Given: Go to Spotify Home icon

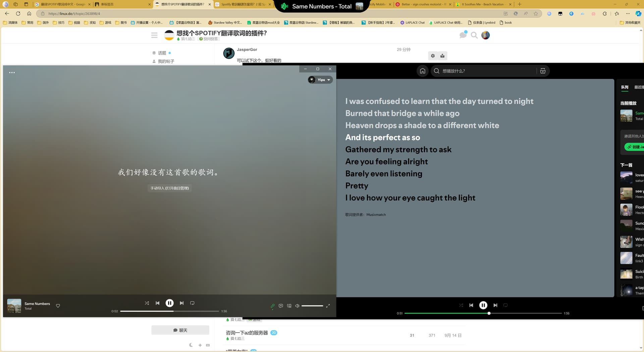Looking at the screenshot, I should pyautogui.click(x=423, y=71).
